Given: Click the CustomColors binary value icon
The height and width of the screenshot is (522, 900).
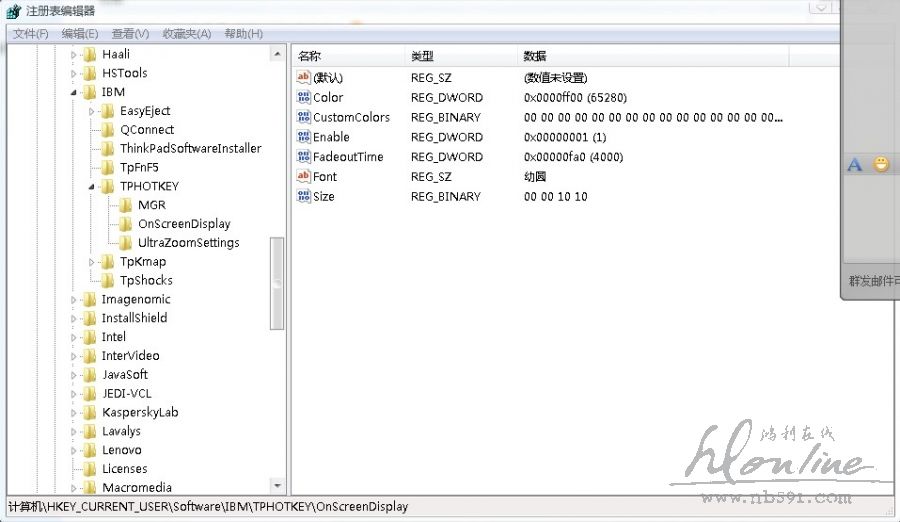Looking at the screenshot, I should coord(304,117).
